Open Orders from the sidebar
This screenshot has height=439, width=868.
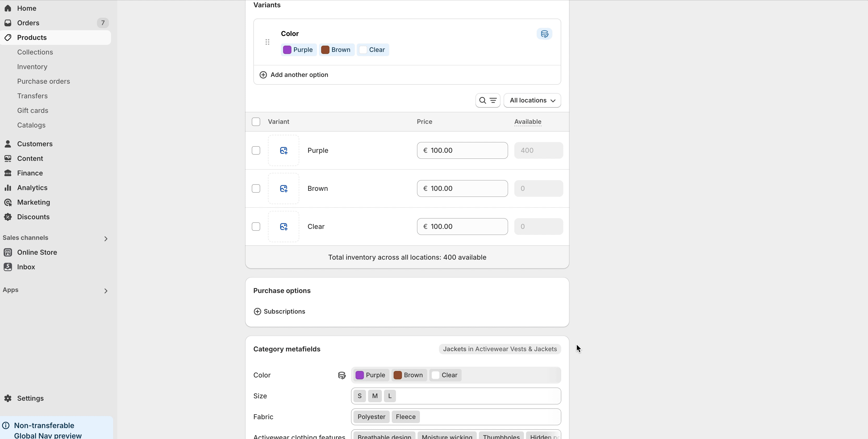[x=28, y=23]
